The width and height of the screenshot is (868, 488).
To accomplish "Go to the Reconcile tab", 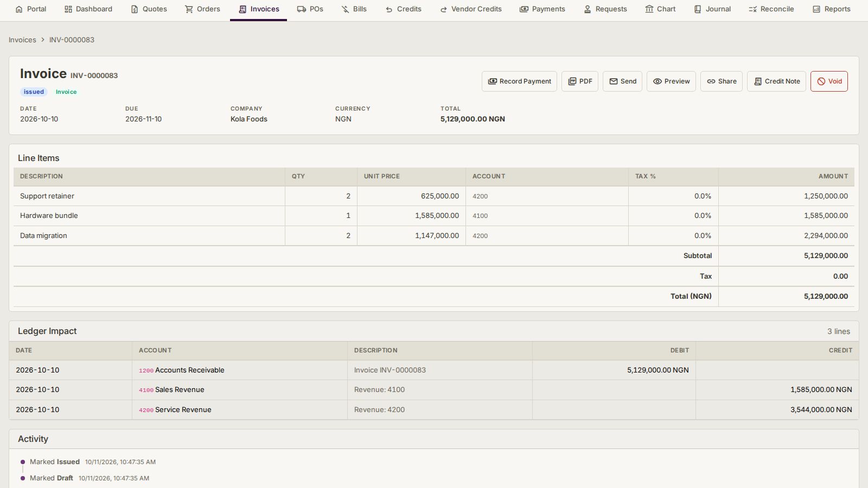I will [x=771, y=9].
